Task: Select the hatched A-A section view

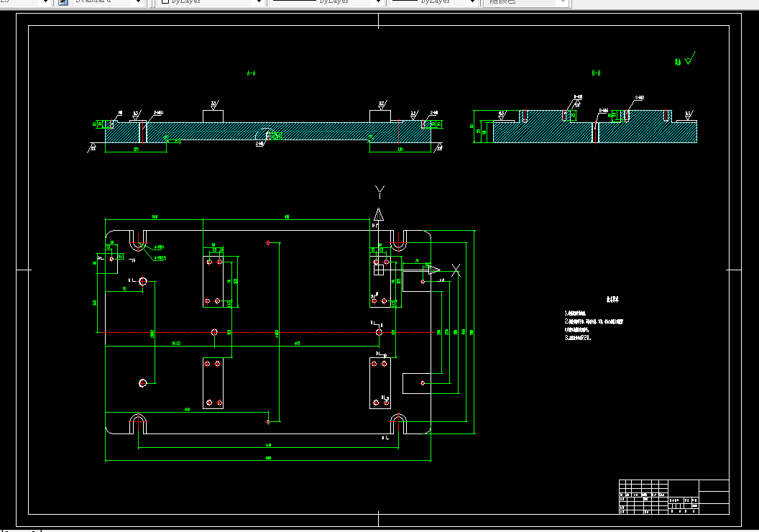Action: point(267,131)
